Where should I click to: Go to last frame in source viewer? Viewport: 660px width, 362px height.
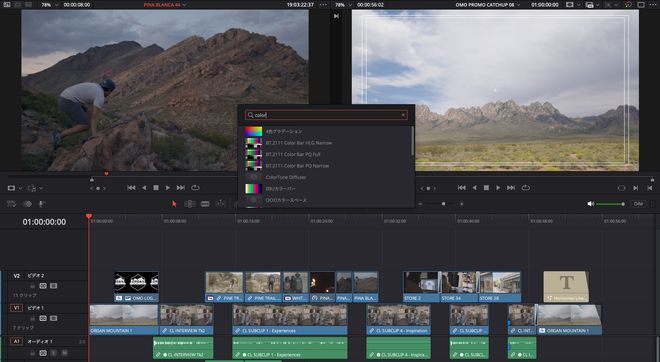[181, 188]
